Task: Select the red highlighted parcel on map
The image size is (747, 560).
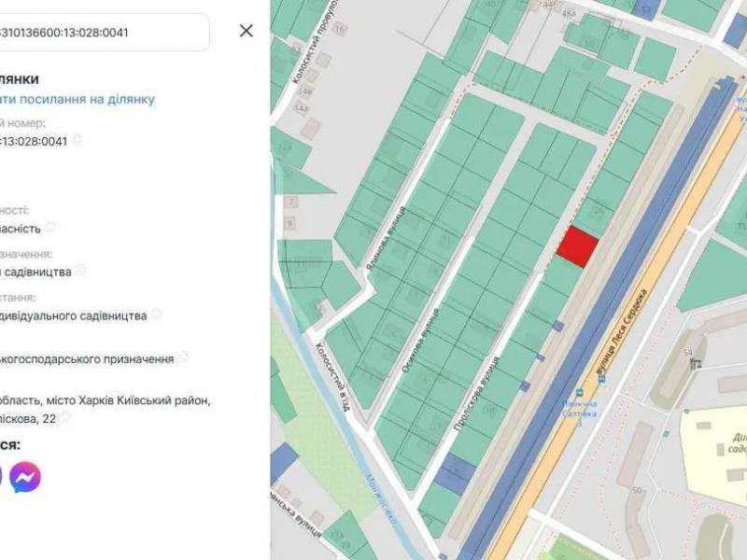Action: click(577, 247)
